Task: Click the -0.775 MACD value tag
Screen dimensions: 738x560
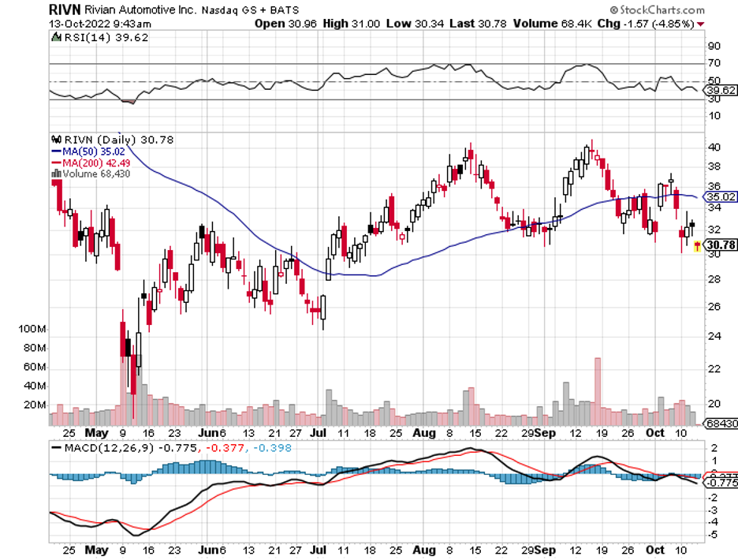Action: [720, 482]
